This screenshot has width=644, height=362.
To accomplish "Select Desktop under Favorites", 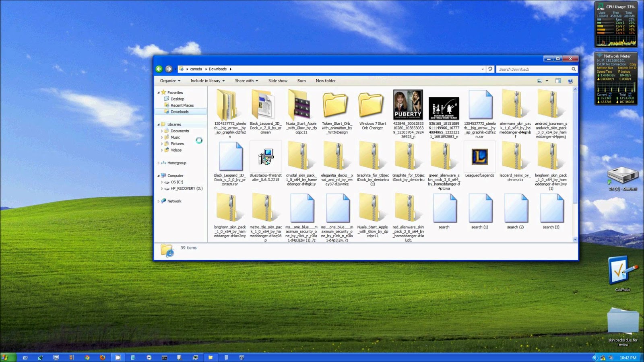I will pos(177,99).
